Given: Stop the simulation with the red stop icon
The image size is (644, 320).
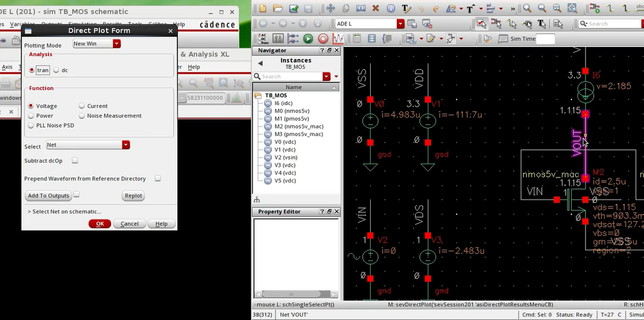Looking at the screenshot, I should click(323, 39).
